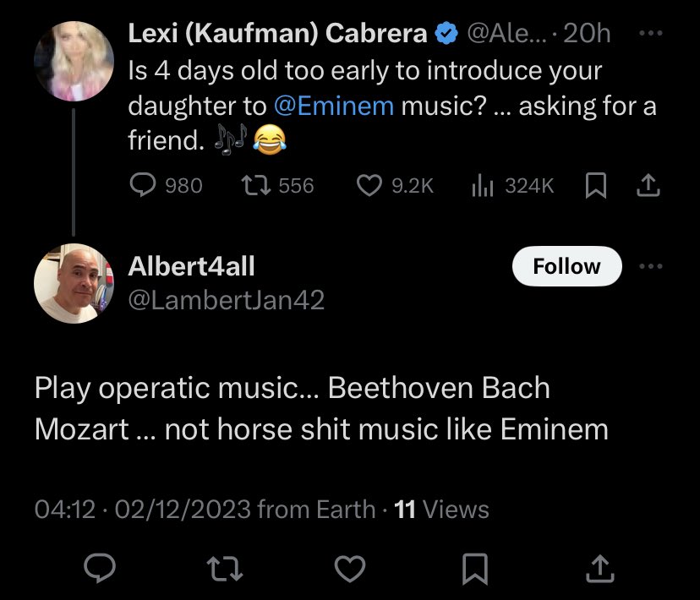Like Albert4all's reply
Image resolution: width=700 pixels, height=600 pixels.
click(350, 568)
